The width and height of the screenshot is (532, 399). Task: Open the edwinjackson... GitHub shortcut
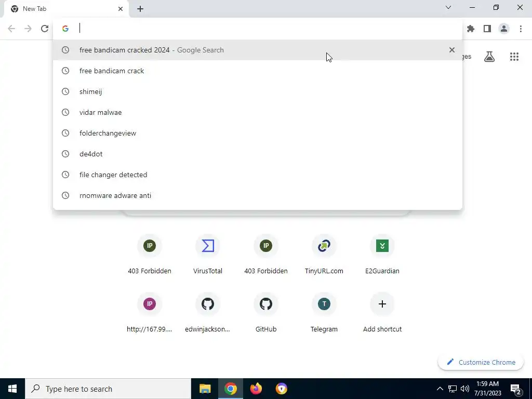[x=208, y=312]
